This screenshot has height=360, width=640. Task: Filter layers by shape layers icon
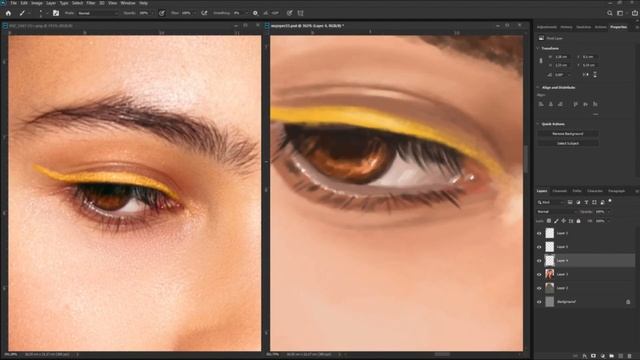[594, 202]
